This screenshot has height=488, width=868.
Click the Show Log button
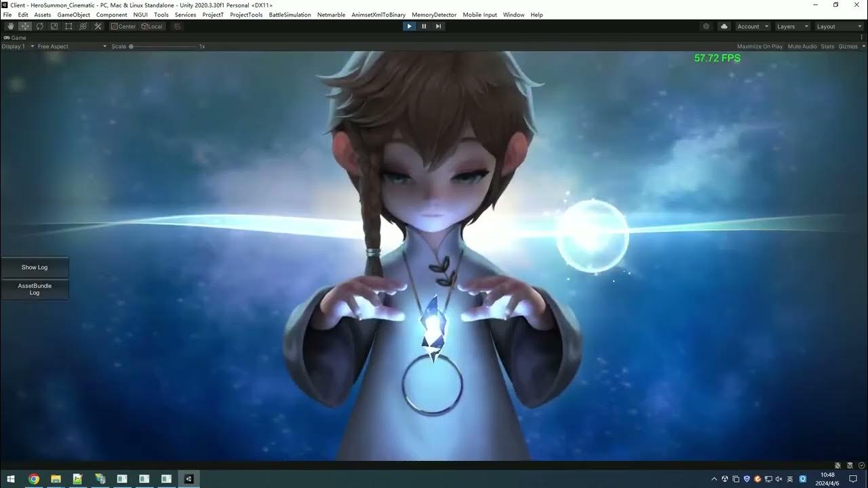click(35, 267)
